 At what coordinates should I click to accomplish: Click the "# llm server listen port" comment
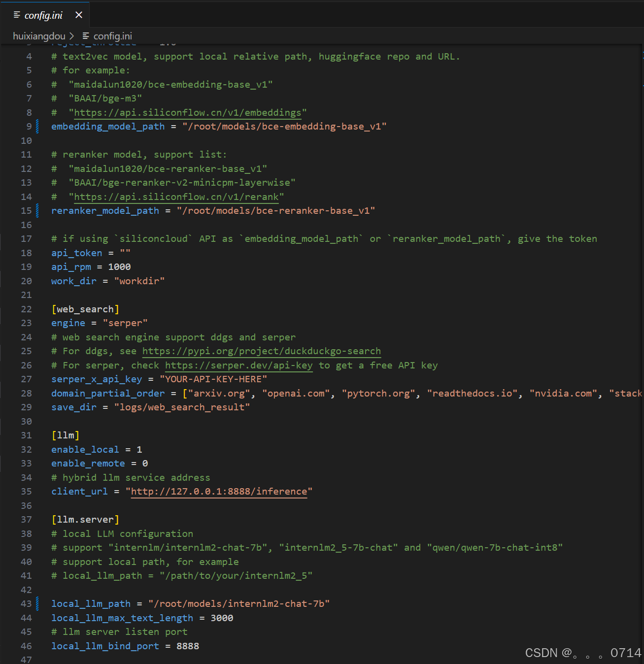point(119,632)
